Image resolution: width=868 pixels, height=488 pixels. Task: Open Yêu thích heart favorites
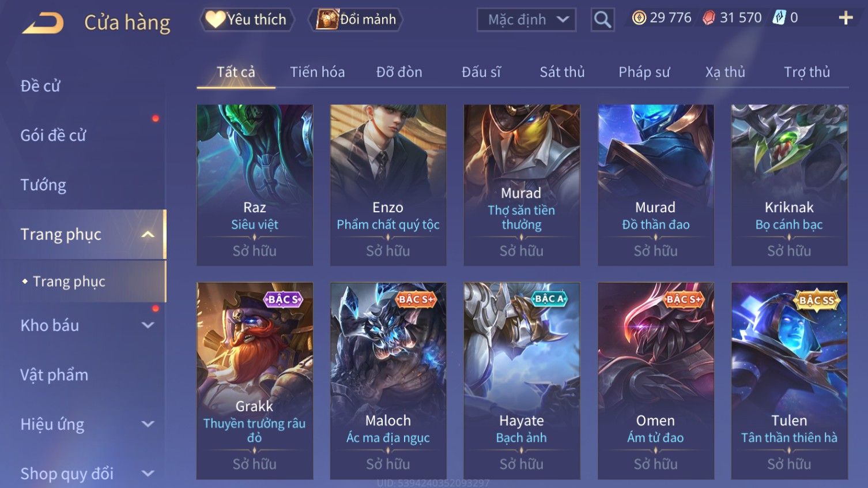point(247,20)
